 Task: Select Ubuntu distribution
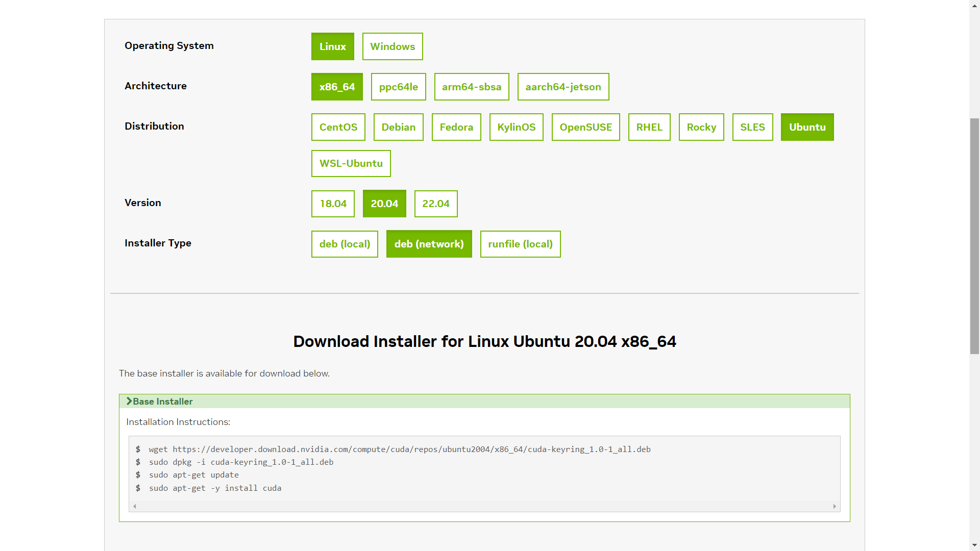807,127
